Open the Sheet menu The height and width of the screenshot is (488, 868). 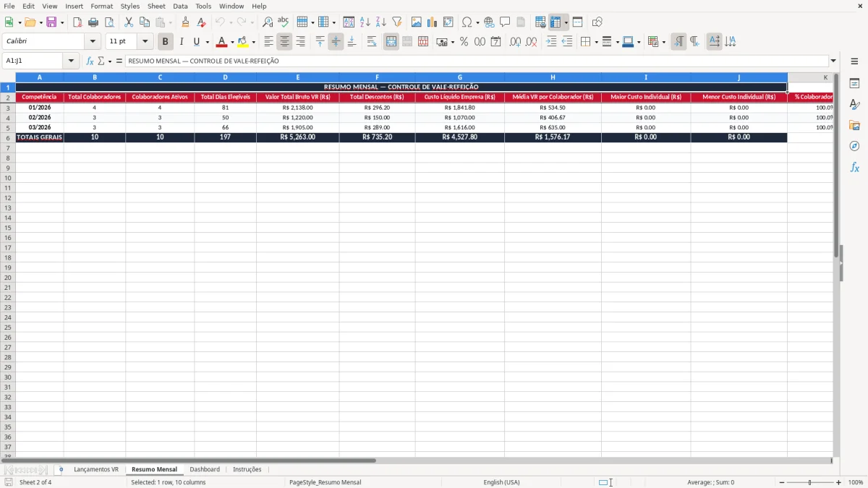[x=156, y=6]
